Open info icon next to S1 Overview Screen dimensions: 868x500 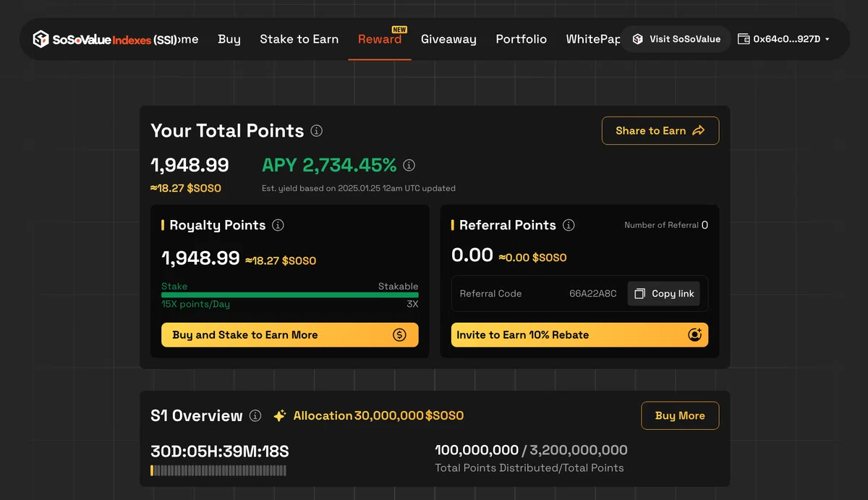point(255,415)
